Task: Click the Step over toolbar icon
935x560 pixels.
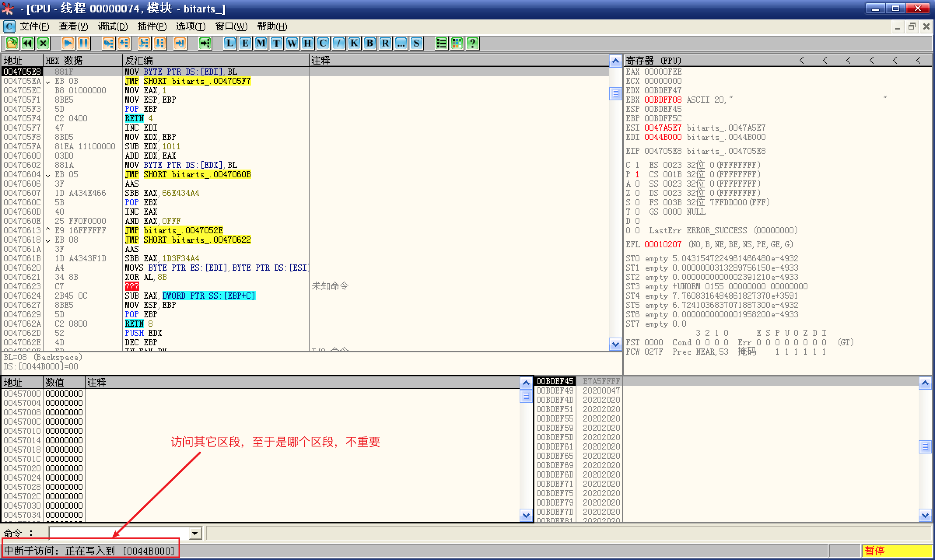Action: (124, 43)
